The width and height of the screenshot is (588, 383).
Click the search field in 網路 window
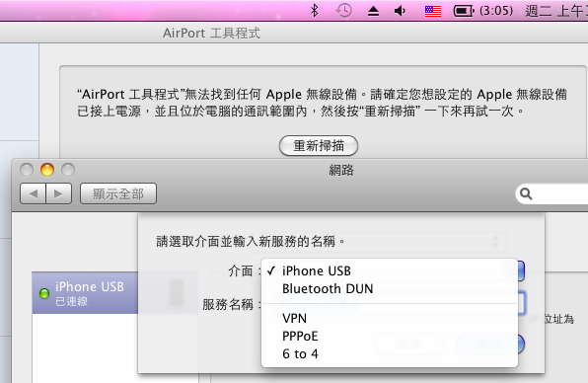[x=552, y=193]
